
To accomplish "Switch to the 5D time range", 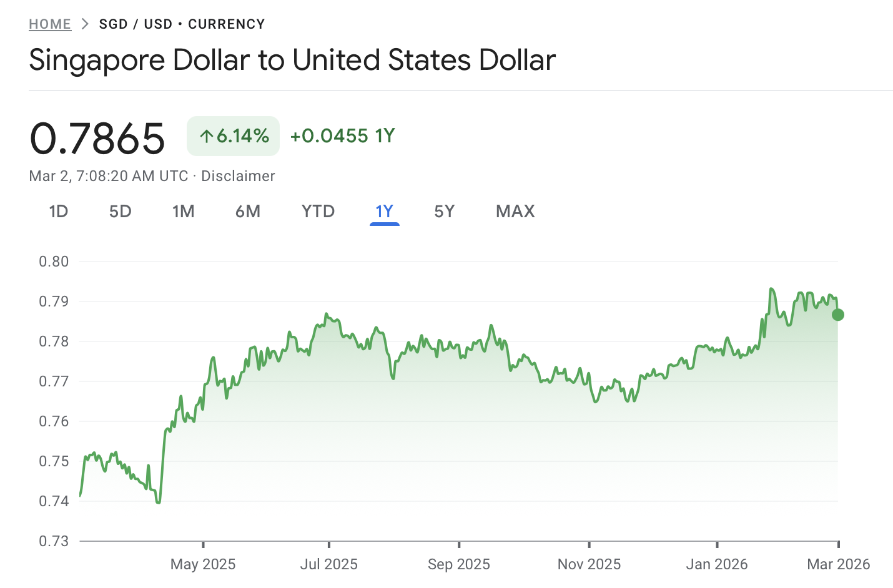I will click(x=120, y=212).
